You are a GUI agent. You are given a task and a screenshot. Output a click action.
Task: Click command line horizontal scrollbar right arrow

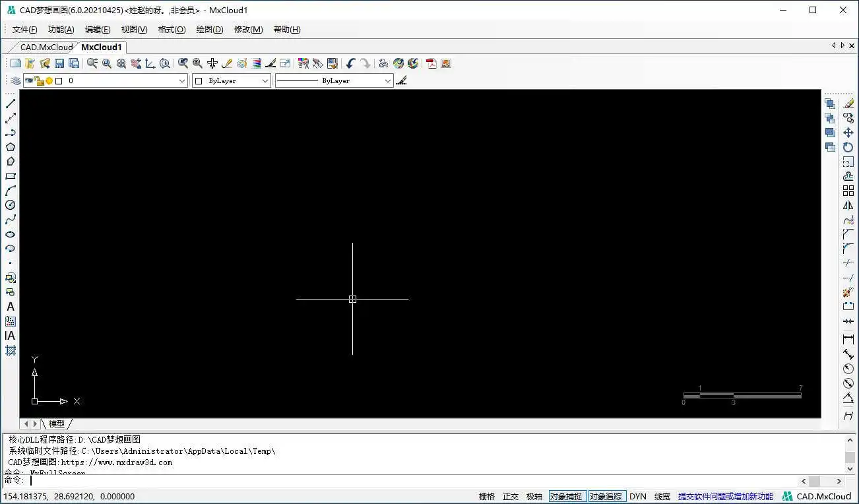[x=839, y=481]
